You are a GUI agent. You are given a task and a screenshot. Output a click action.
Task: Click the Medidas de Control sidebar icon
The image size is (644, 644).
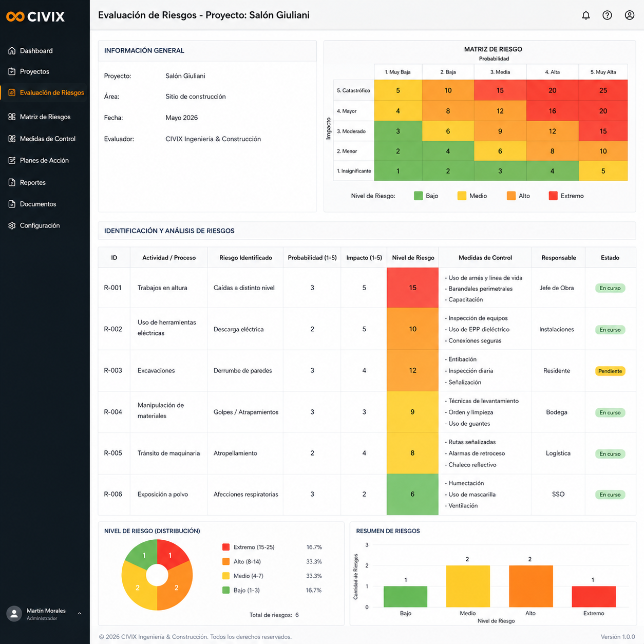pyautogui.click(x=12, y=139)
